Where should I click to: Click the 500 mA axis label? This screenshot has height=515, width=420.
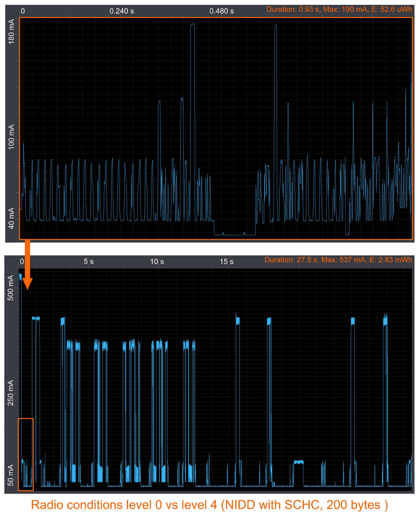[10, 288]
